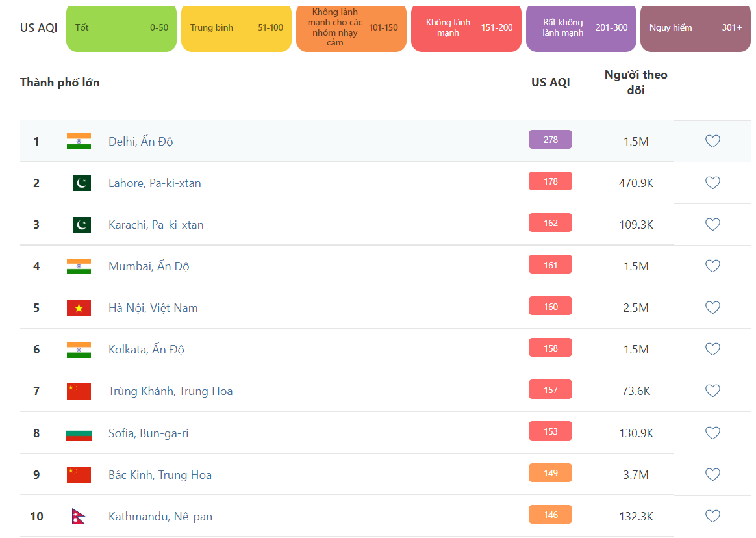Favorite Lahore with the heart icon
The width and height of the screenshot is (756, 538).
click(x=712, y=183)
